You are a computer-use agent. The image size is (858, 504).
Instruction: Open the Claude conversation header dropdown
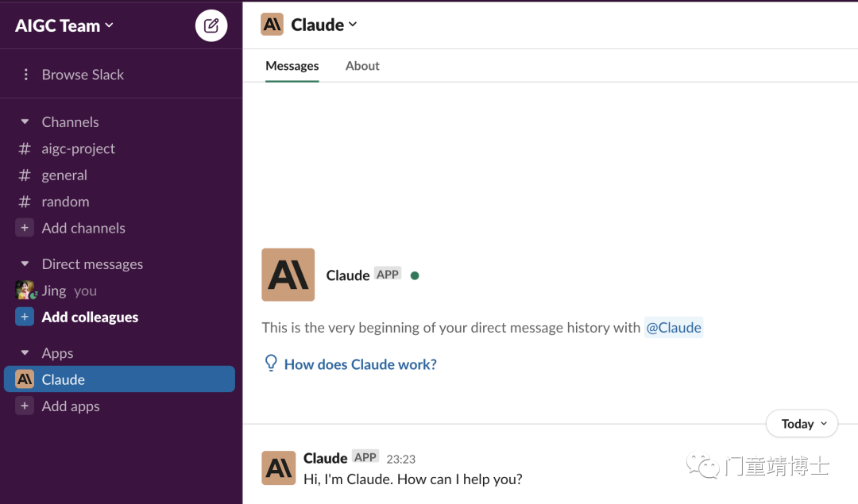point(324,25)
